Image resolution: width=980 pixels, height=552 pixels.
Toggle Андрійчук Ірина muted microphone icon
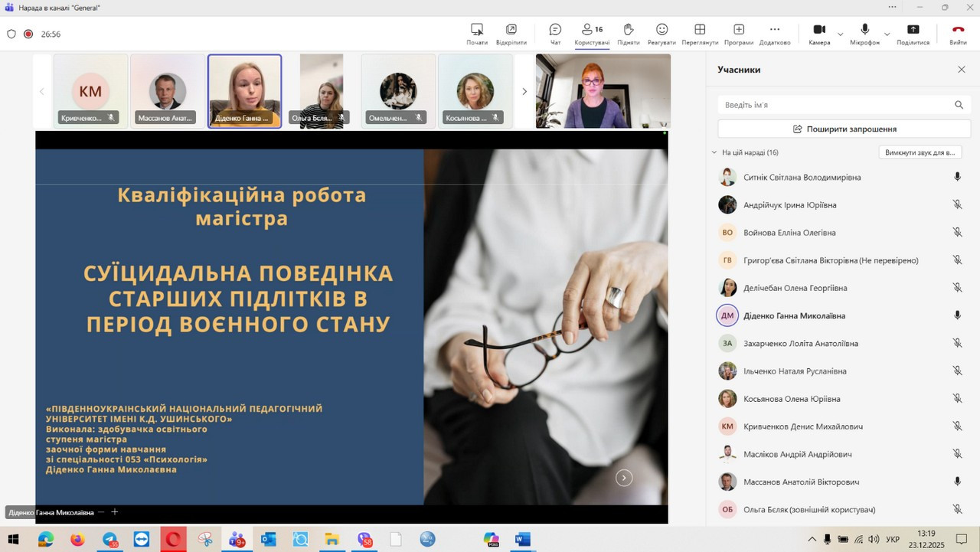click(x=957, y=205)
